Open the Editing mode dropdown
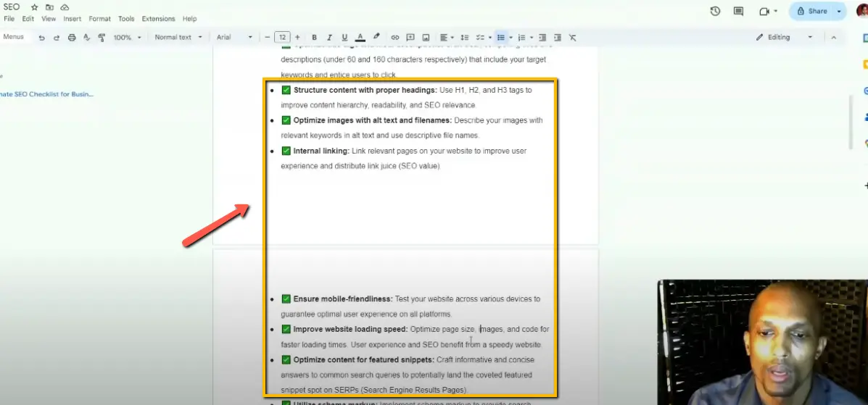This screenshot has height=405, width=868. (785, 37)
